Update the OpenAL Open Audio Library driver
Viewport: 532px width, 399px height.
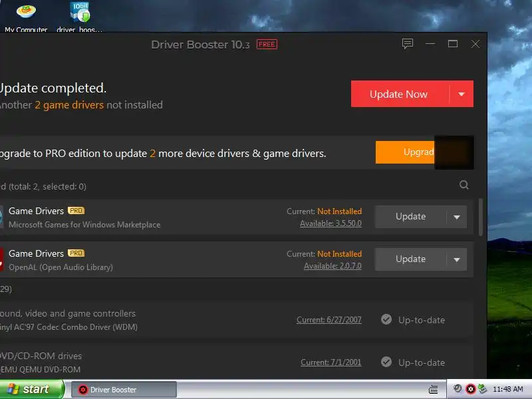[x=410, y=259]
